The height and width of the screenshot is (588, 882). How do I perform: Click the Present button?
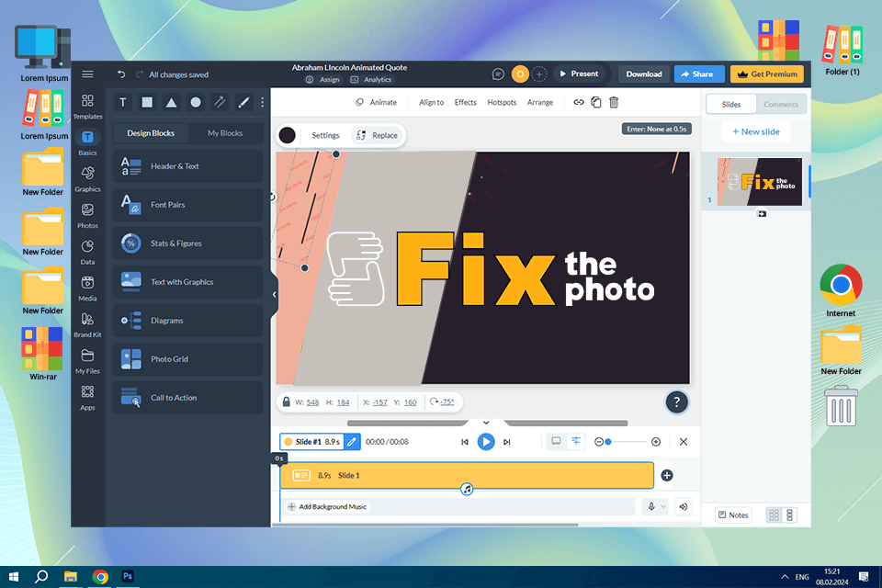pyautogui.click(x=579, y=73)
